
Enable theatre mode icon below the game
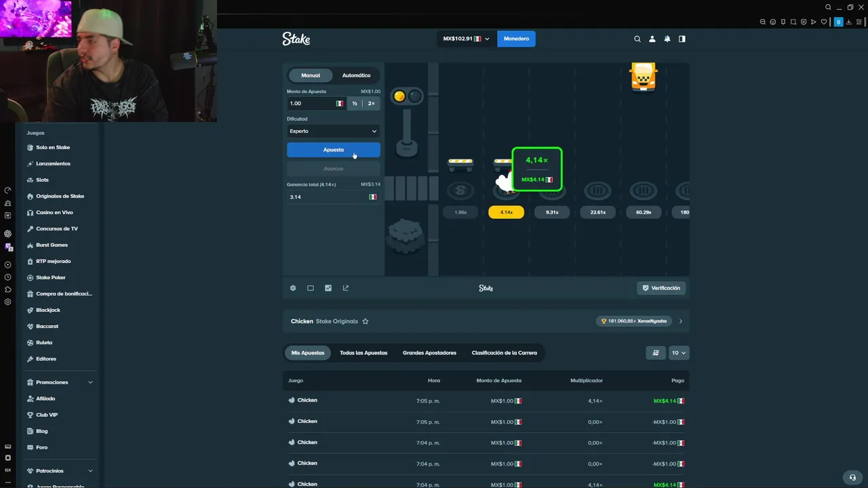pos(311,288)
